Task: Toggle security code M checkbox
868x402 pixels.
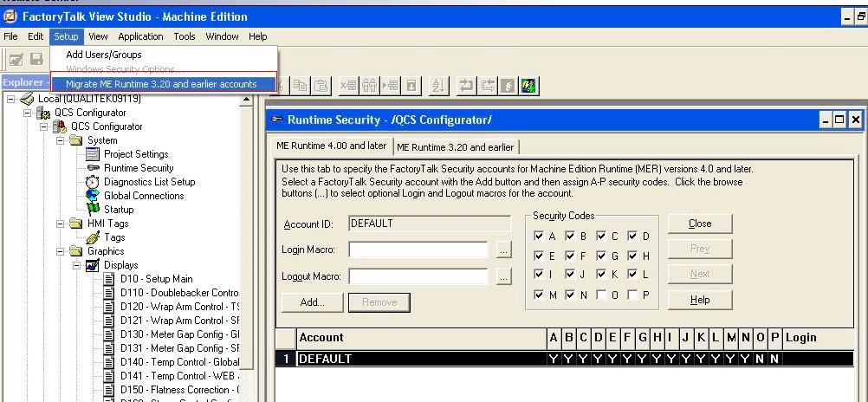Action: pyautogui.click(x=539, y=295)
